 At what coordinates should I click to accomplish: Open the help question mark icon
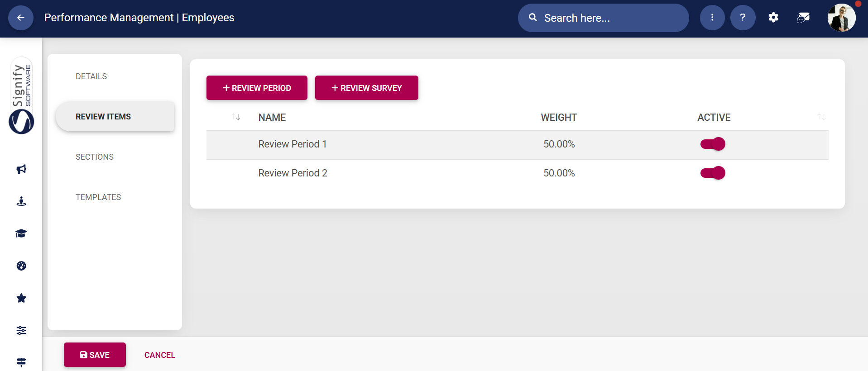pyautogui.click(x=743, y=18)
